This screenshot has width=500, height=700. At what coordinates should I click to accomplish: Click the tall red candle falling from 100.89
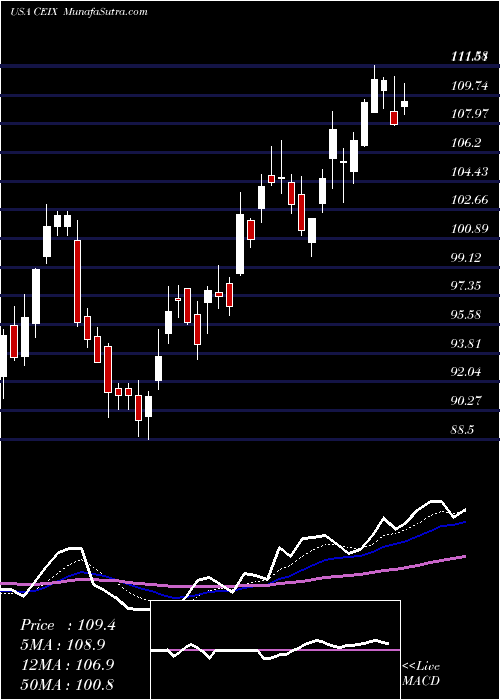78,281
